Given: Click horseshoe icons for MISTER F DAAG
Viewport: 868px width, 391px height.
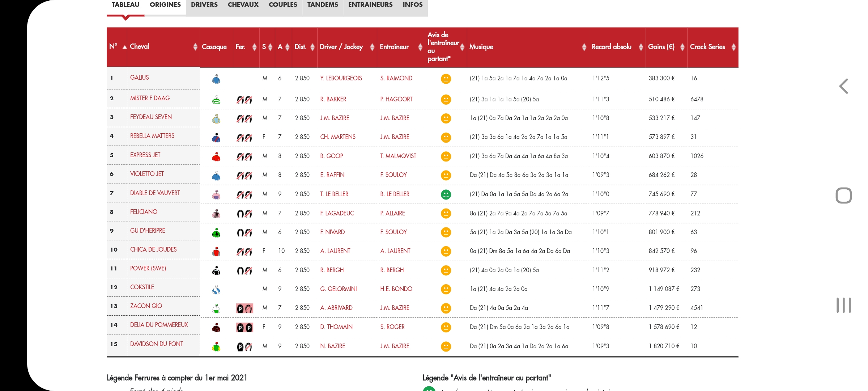Looking at the screenshot, I should pyautogui.click(x=244, y=100).
